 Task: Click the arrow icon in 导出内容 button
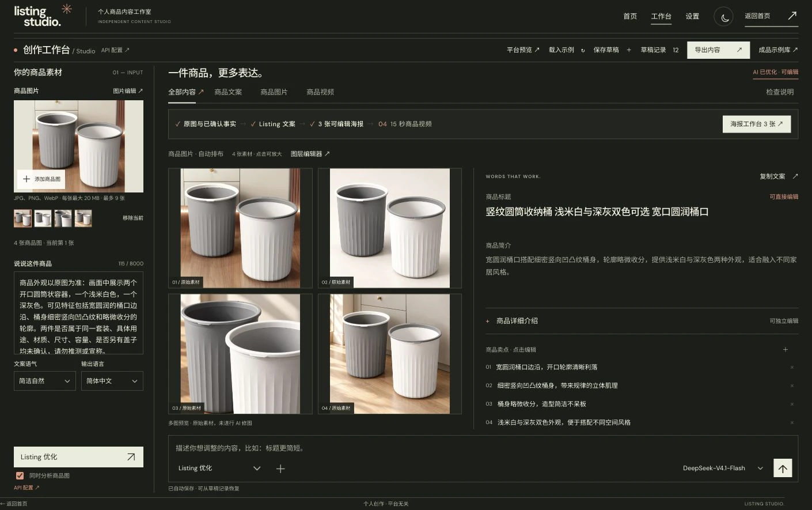pyautogui.click(x=739, y=50)
